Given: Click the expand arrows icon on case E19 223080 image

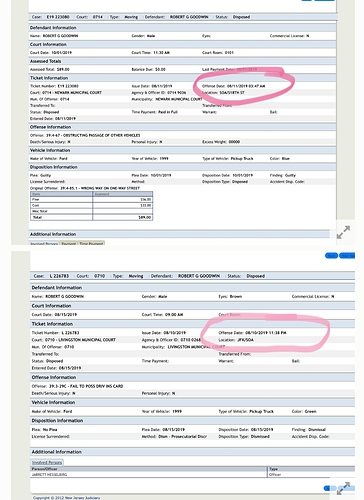Looking at the screenshot, I should [x=343, y=232].
